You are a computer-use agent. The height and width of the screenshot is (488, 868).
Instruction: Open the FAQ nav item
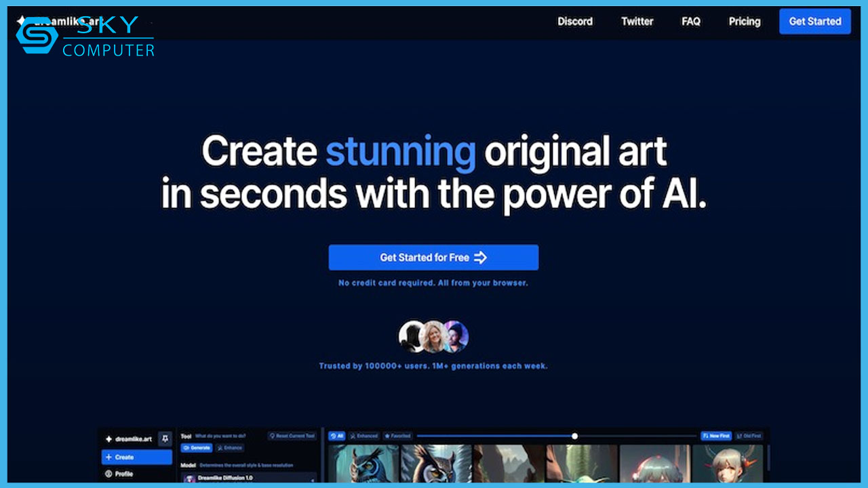coord(691,22)
